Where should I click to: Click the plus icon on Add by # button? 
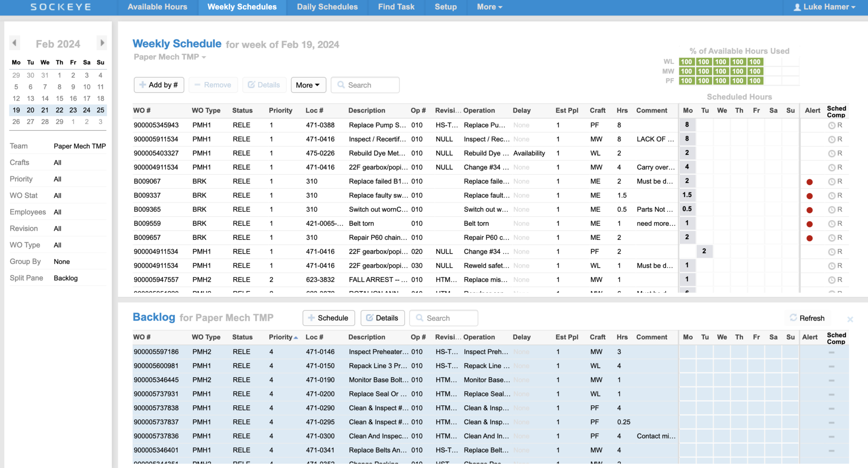coord(142,85)
